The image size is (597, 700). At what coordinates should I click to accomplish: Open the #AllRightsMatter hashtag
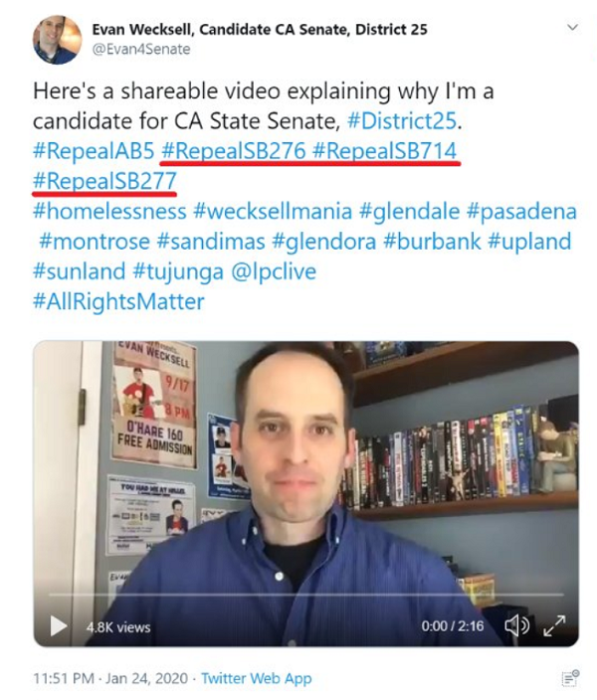coord(118,302)
